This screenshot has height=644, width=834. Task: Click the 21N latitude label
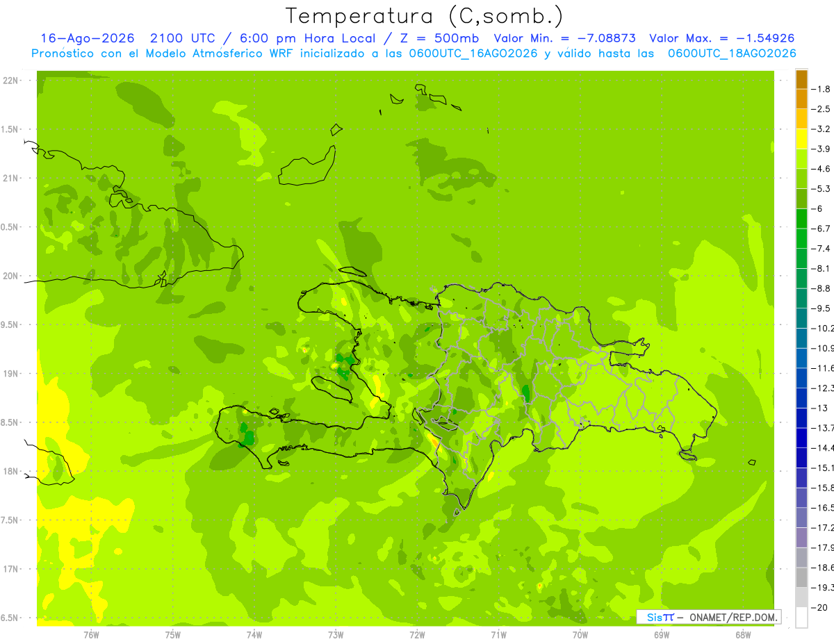click(10, 179)
